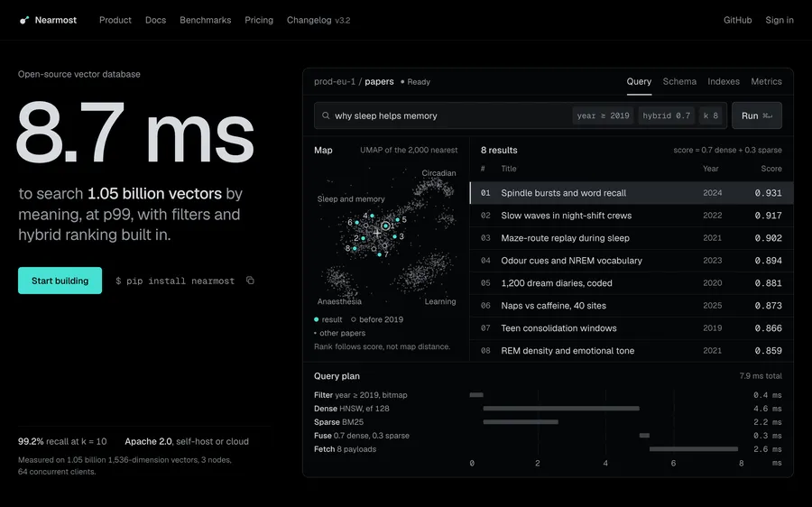This screenshot has height=507, width=812.
Task: Click the Score column header
Action: point(771,169)
